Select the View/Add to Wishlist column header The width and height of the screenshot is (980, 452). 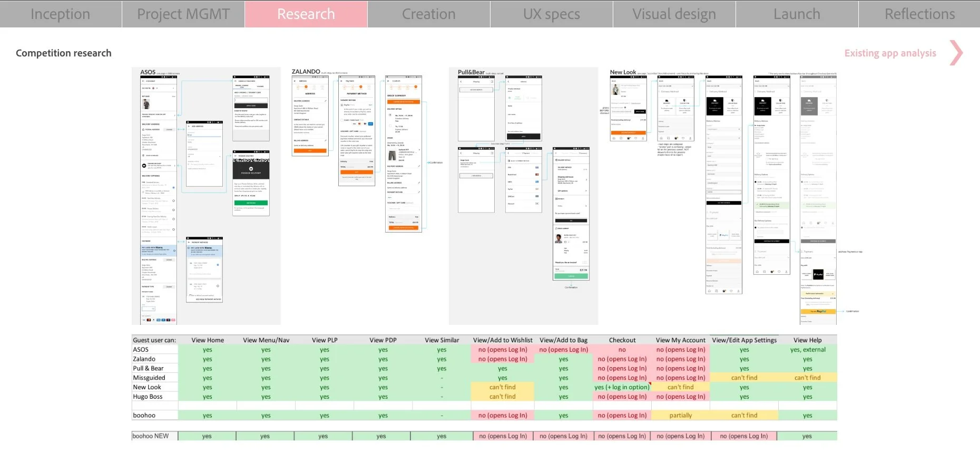coord(503,340)
